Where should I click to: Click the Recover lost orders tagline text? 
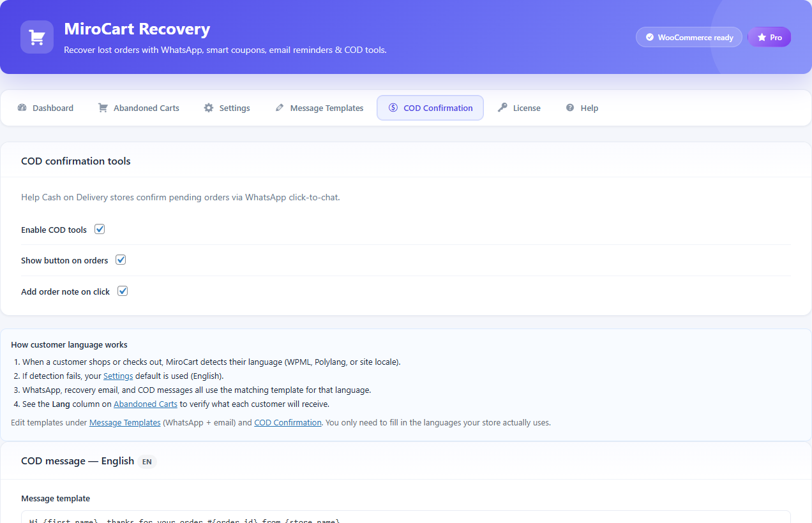[225, 50]
